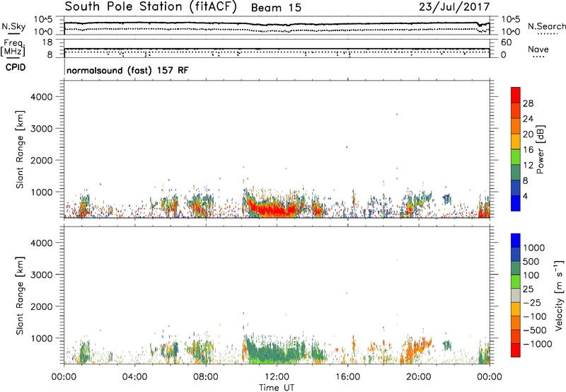The height and width of the screenshot is (392, 566).
Task: Click the 'N.Sky' legend label
Action: 13,26
